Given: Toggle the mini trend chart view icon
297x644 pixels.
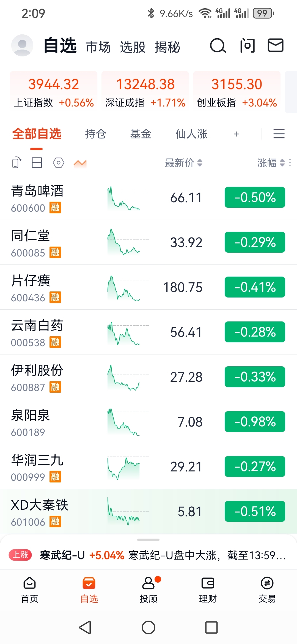Looking at the screenshot, I should [x=80, y=163].
